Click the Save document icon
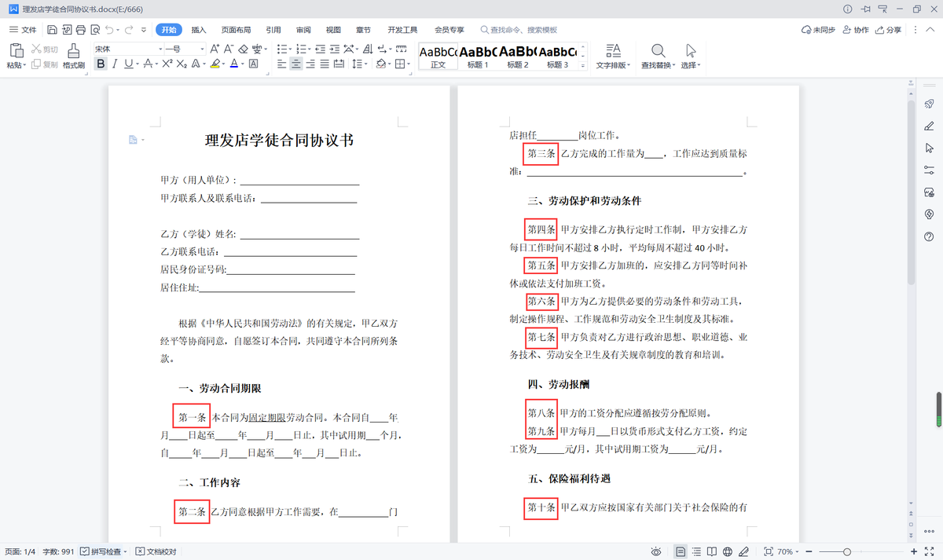 pos(52,30)
